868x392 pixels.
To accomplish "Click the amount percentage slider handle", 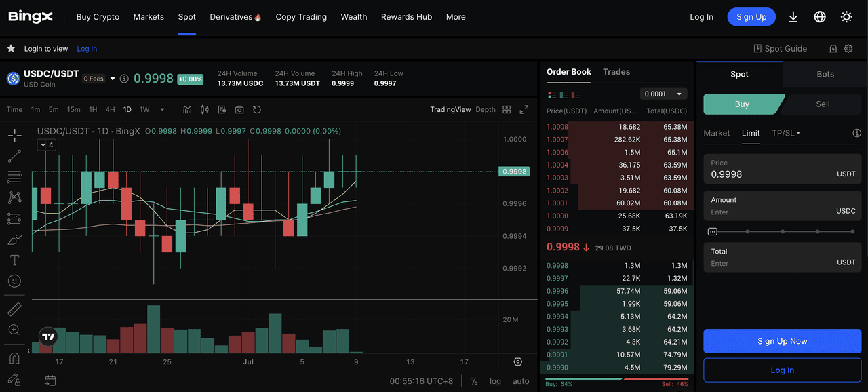I will [712, 231].
